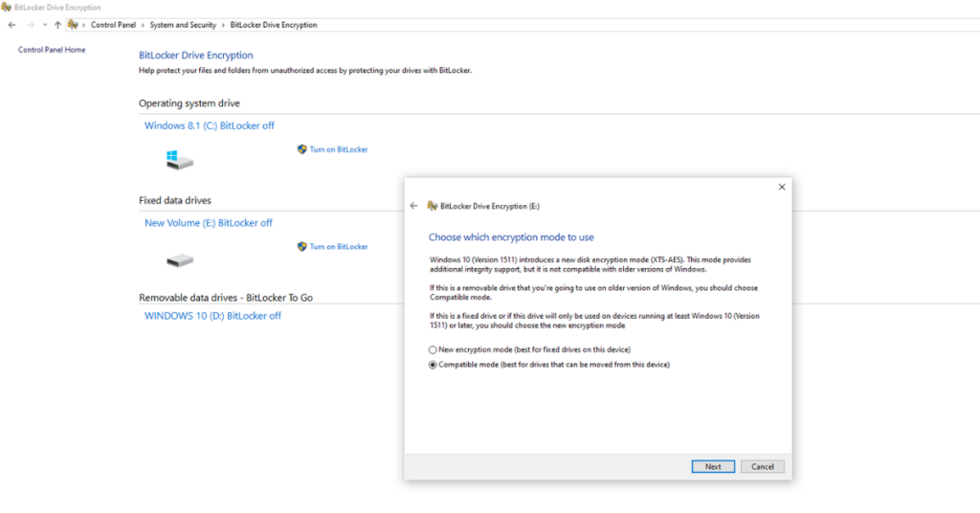Viewport: 980px width, 513px height.
Task: Click the Back arrow in the address bar
Action: [x=11, y=25]
